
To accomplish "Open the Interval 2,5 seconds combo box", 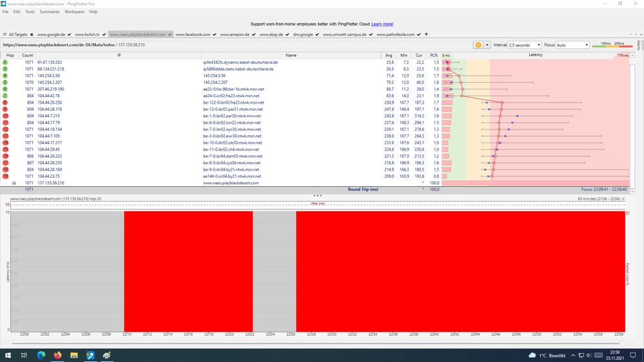I will click(525, 45).
